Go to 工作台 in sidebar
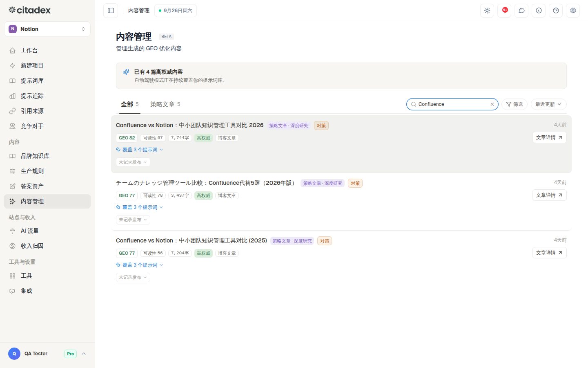 [x=47, y=50]
